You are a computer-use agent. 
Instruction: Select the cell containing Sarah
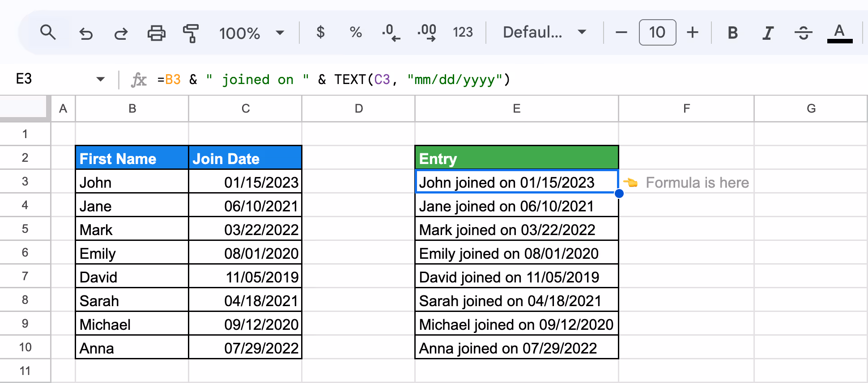click(x=132, y=300)
